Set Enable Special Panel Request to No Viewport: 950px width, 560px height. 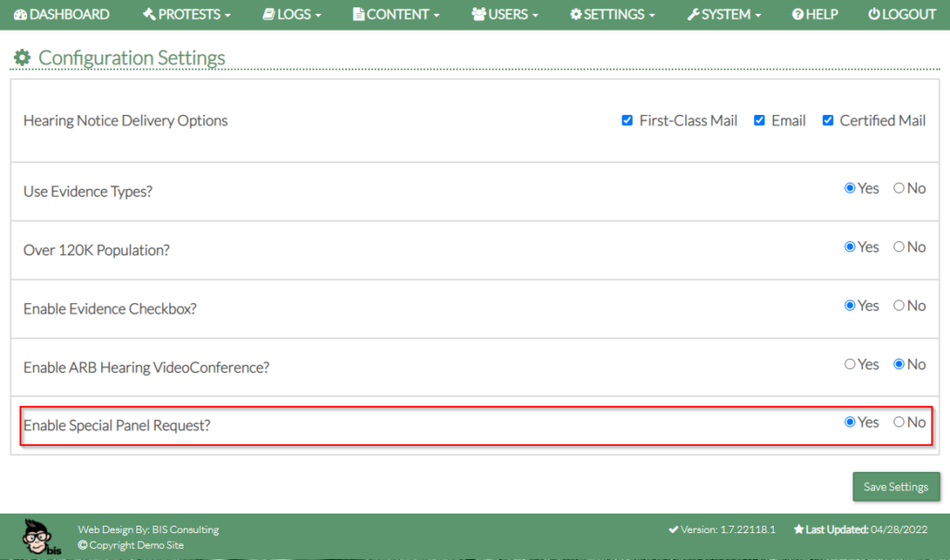[x=898, y=422]
